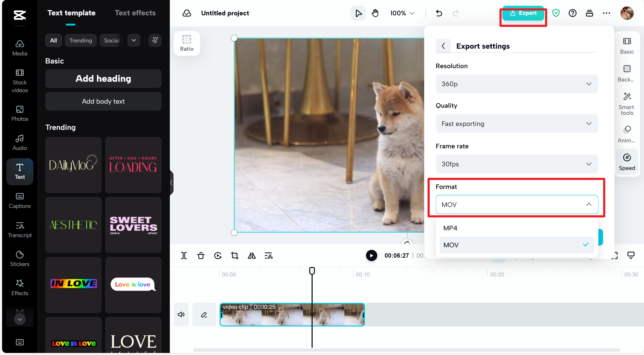Open Stickers panel in sidebar
The image size is (644, 355).
20,258
